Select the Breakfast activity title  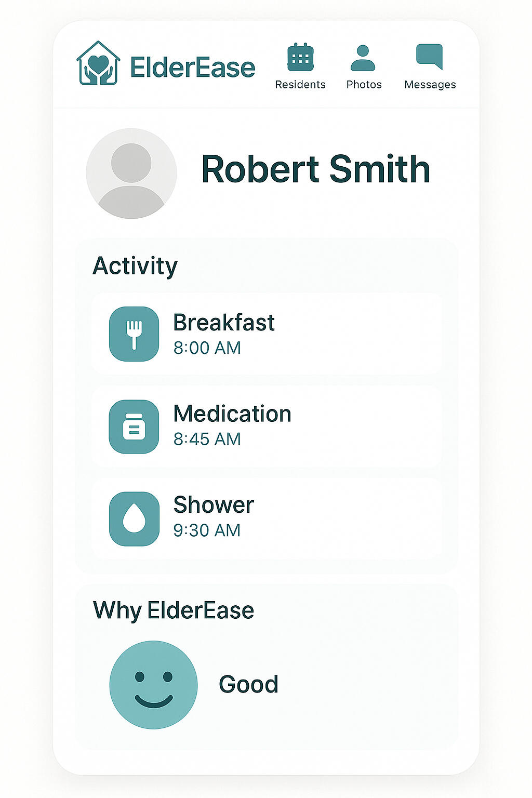[x=223, y=323]
